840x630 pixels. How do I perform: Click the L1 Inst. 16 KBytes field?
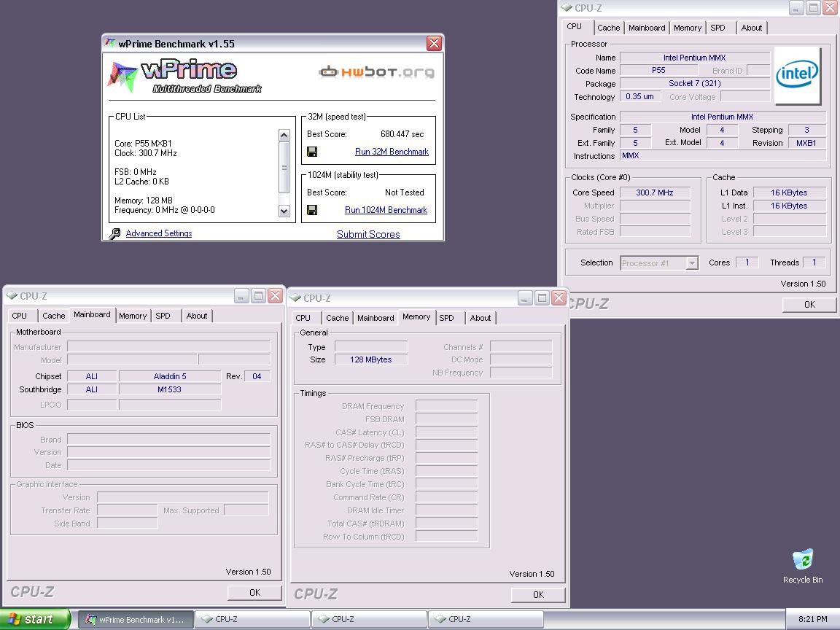point(788,206)
